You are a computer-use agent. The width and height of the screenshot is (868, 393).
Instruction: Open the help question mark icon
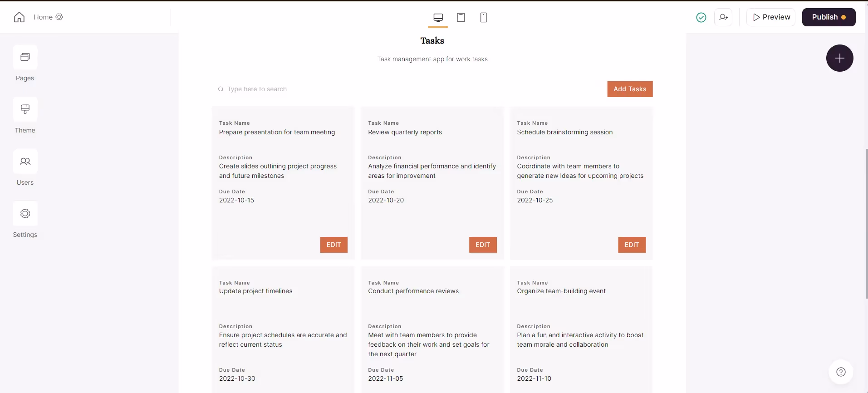[841, 372]
